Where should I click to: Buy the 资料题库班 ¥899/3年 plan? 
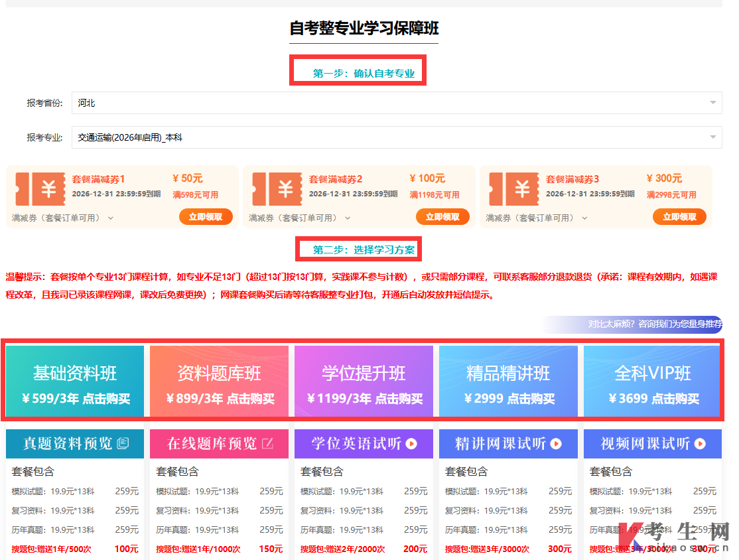pos(219,382)
